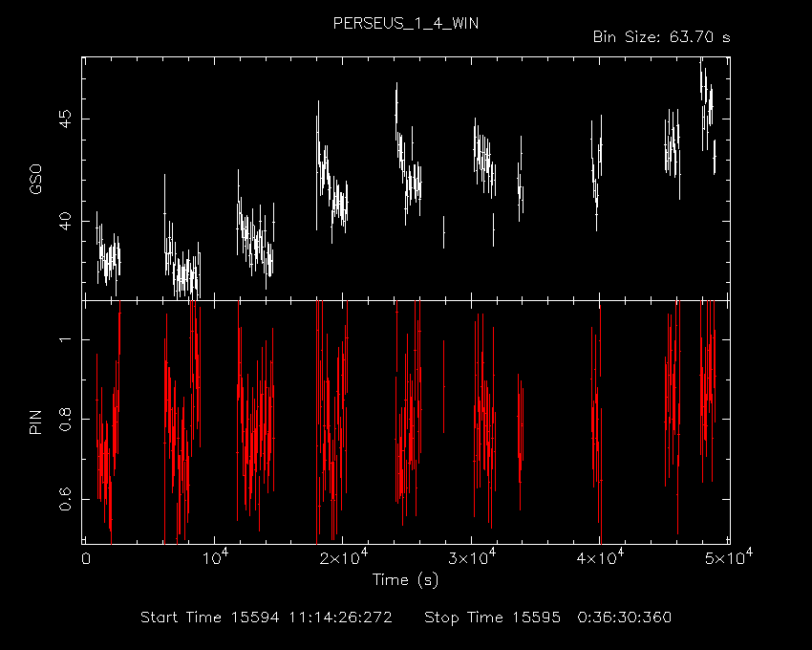
Task: Select the Bin Size: 63.70 s label
Action: point(661,37)
